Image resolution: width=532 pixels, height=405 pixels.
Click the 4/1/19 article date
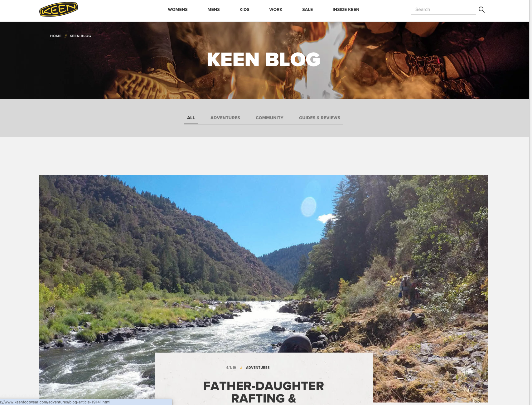tap(231, 368)
